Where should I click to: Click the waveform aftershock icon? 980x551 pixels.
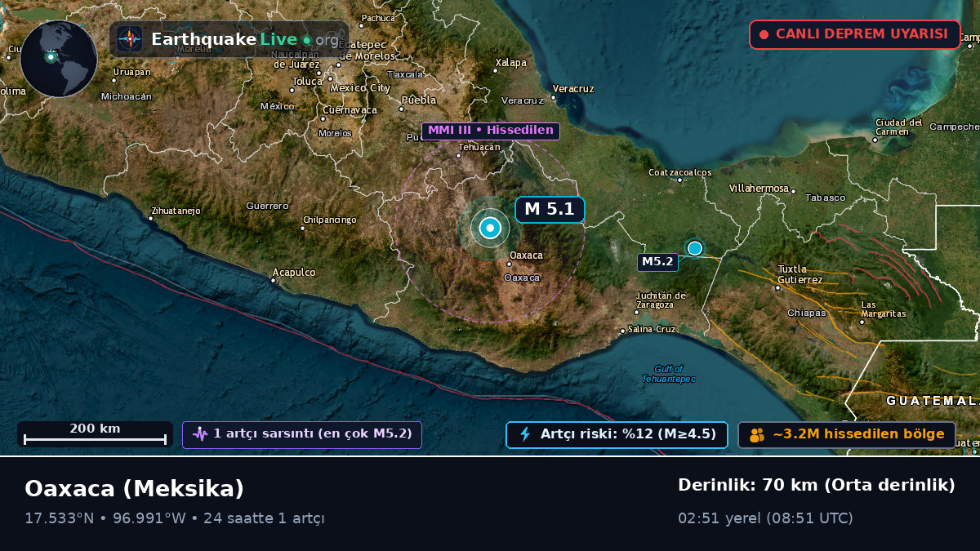(200, 434)
